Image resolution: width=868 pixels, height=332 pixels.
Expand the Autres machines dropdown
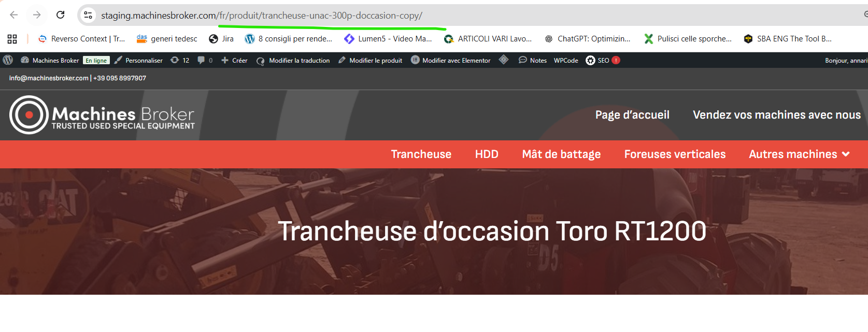point(799,154)
